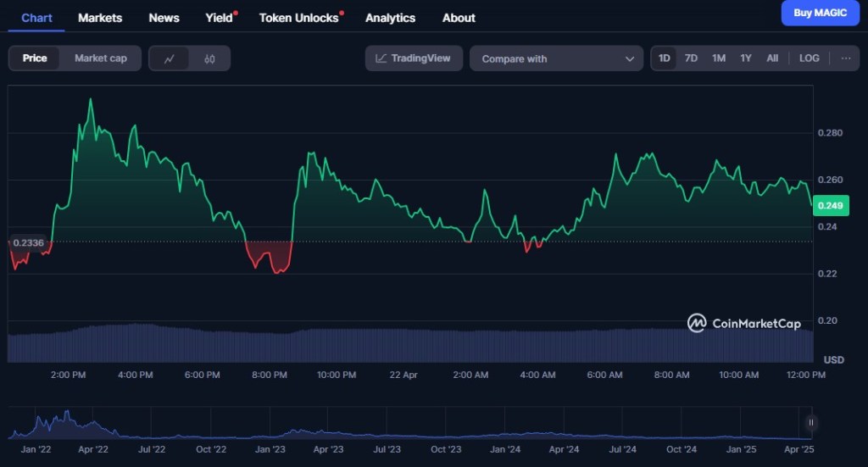Select 1Y time range

[x=746, y=58]
